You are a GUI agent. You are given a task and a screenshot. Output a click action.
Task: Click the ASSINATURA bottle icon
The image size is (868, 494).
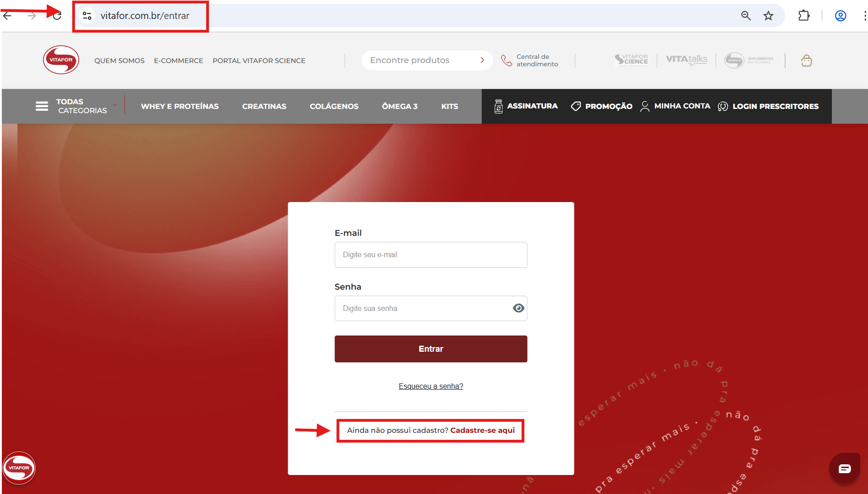pos(498,106)
